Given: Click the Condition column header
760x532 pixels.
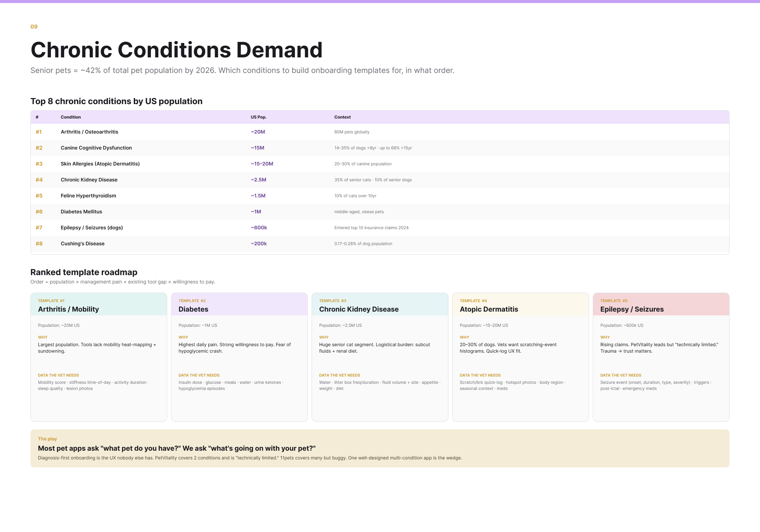Looking at the screenshot, I should (x=71, y=117).
